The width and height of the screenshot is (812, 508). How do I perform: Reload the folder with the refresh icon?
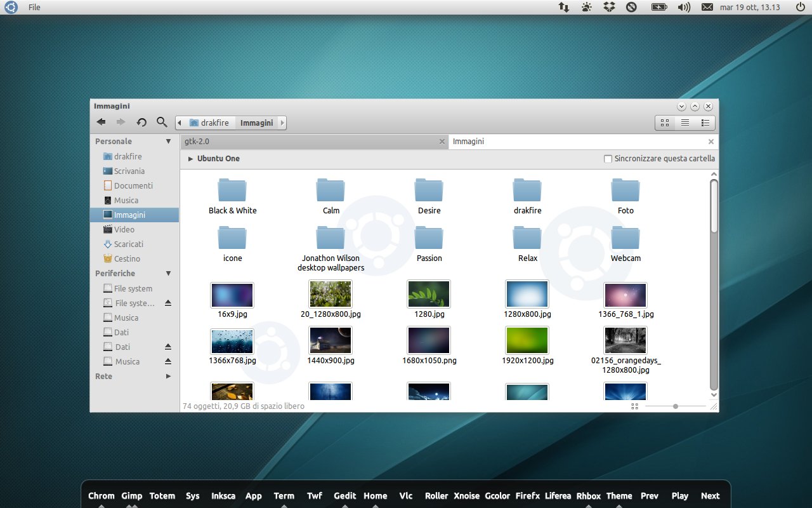pos(141,122)
